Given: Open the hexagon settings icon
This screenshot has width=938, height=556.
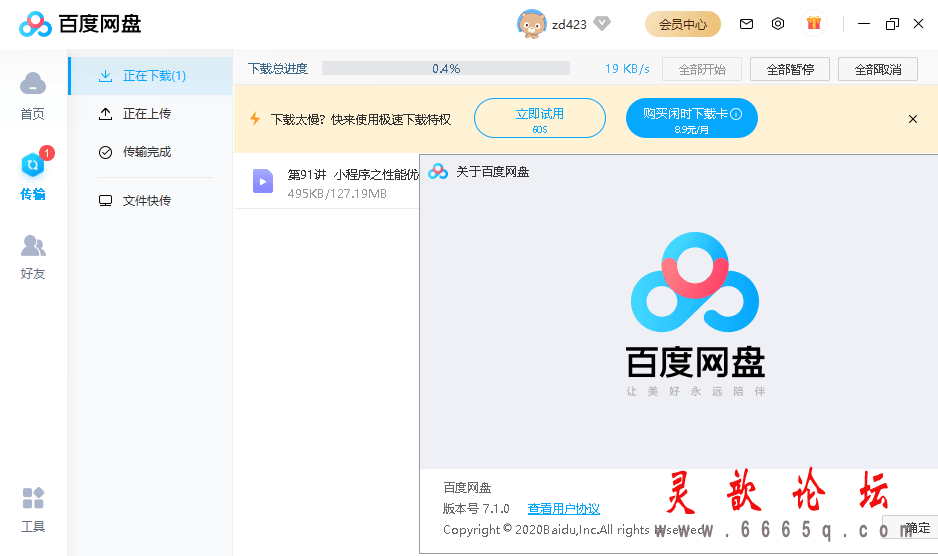Looking at the screenshot, I should pyautogui.click(x=778, y=24).
